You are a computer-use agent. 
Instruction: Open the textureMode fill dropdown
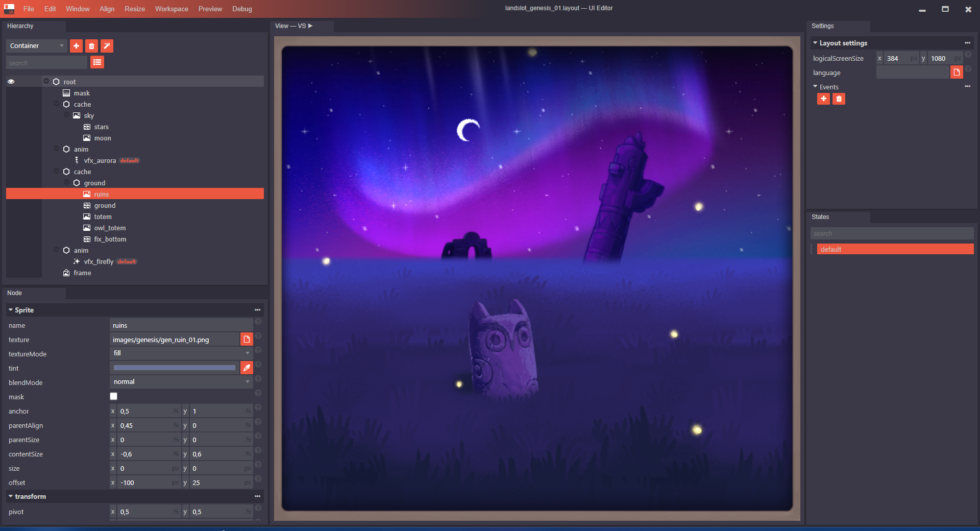click(x=181, y=353)
